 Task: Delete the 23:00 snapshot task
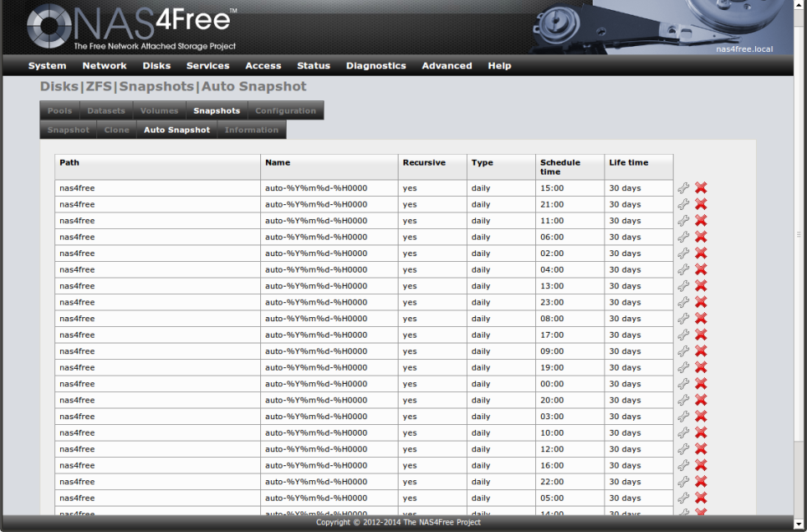coord(700,301)
